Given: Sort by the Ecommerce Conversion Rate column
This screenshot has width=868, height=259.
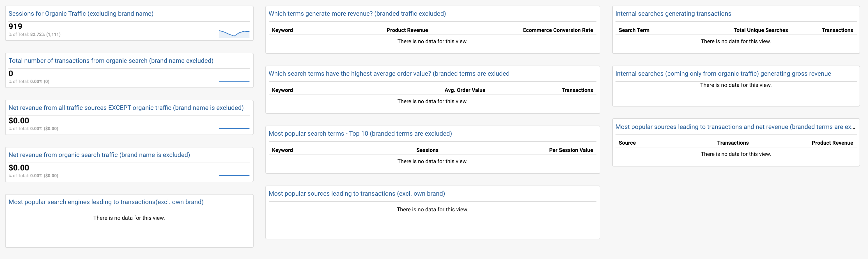Looking at the screenshot, I should [558, 30].
